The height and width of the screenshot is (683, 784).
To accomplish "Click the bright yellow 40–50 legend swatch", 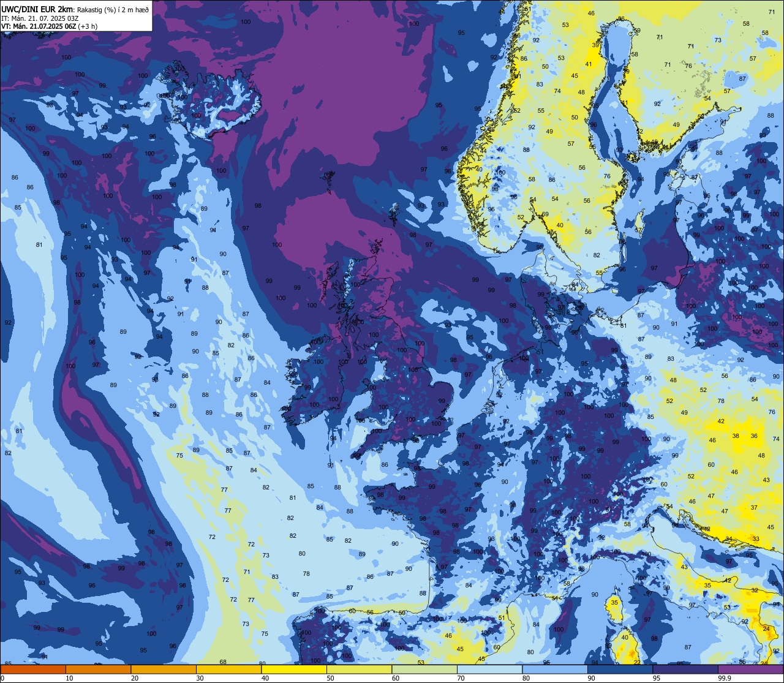I will pyautogui.click(x=293, y=669).
